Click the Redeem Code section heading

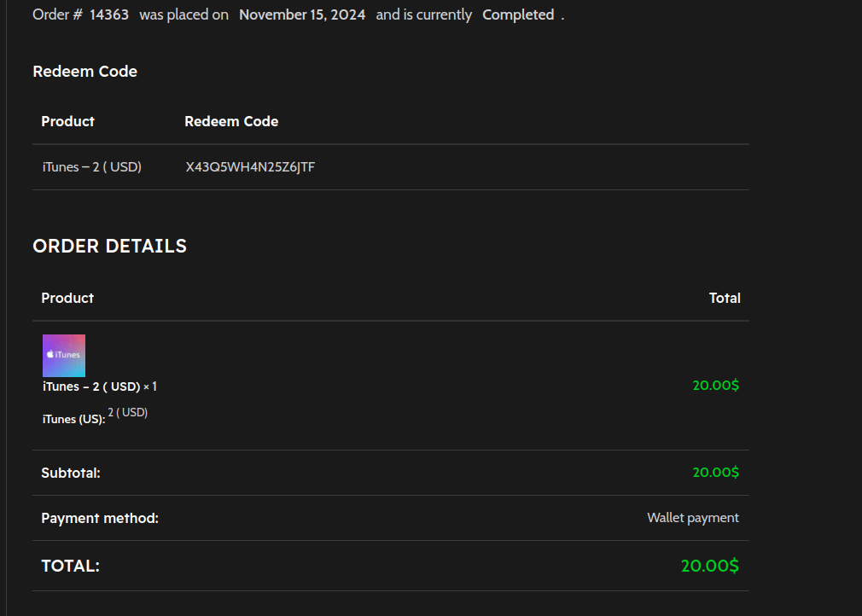(x=84, y=72)
